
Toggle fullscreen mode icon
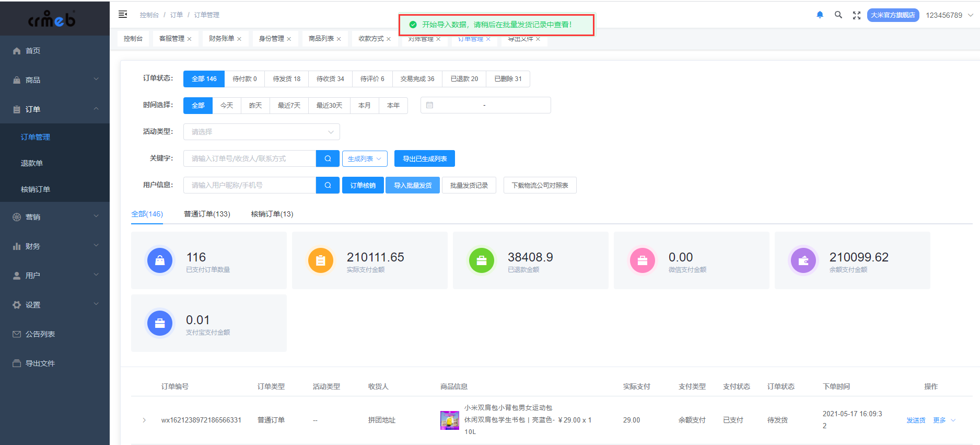(x=857, y=16)
